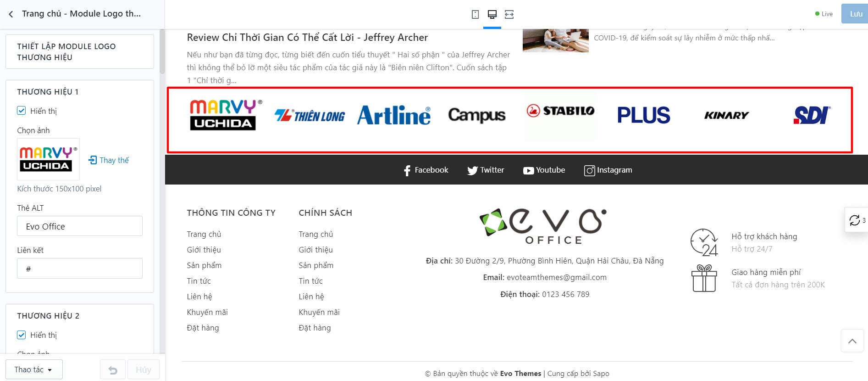Click the undo arrow button
868x381 pixels.
[x=113, y=370]
